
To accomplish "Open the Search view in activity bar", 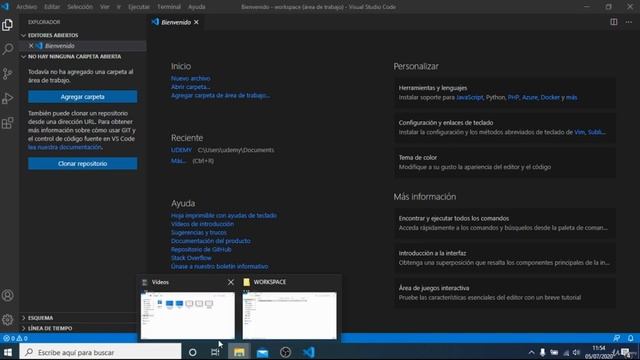I will tap(7, 49).
